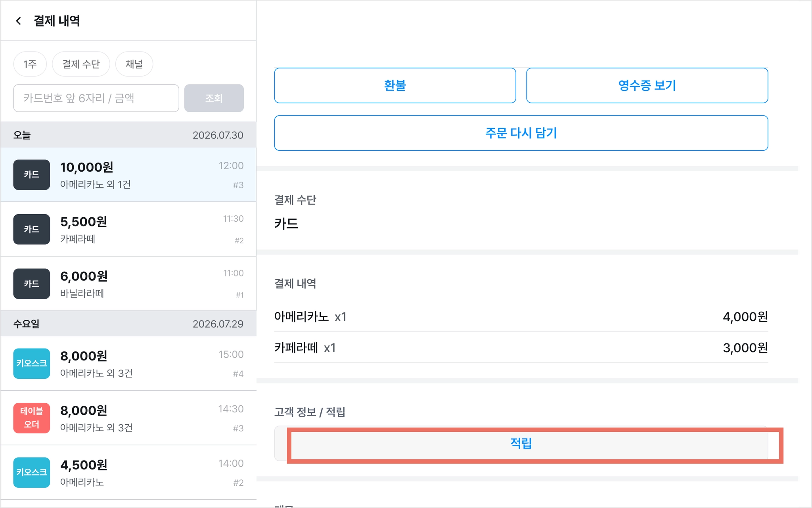Click 주문 다시 담기 button
Viewport: 812px width, 508px height.
point(521,133)
